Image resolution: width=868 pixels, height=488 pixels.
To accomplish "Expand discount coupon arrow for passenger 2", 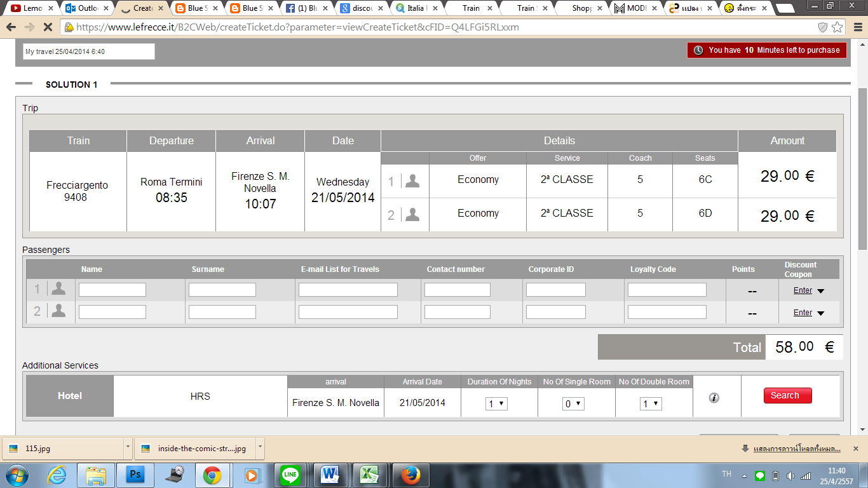I will [820, 313].
